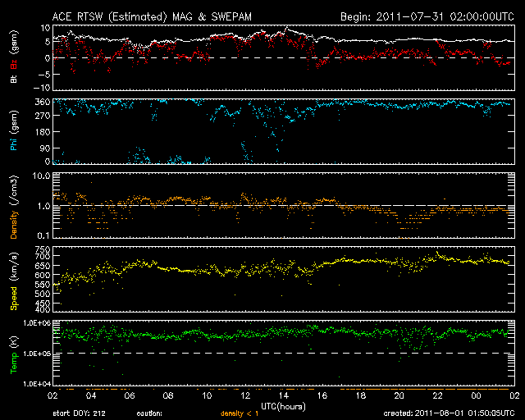
Task: Click the 'Phi (gsm)' axis label
Action: pyautogui.click(x=14, y=130)
